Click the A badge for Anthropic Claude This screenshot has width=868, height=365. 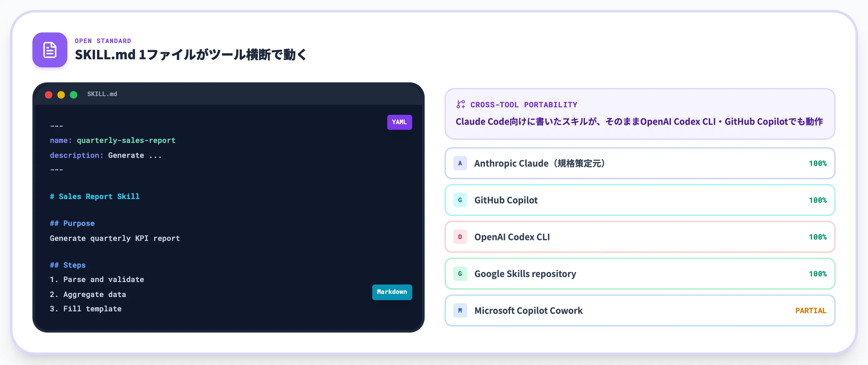(460, 163)
